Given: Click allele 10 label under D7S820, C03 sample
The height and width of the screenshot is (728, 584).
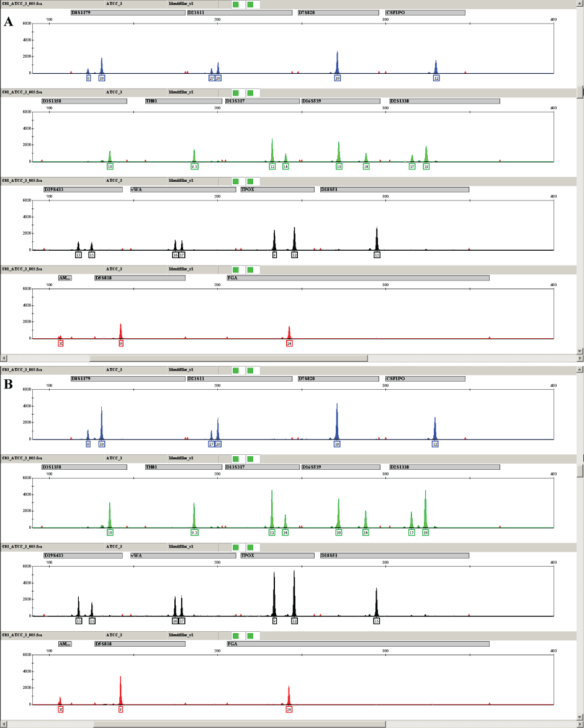Looking at the screenshot, I should (337, 444).
